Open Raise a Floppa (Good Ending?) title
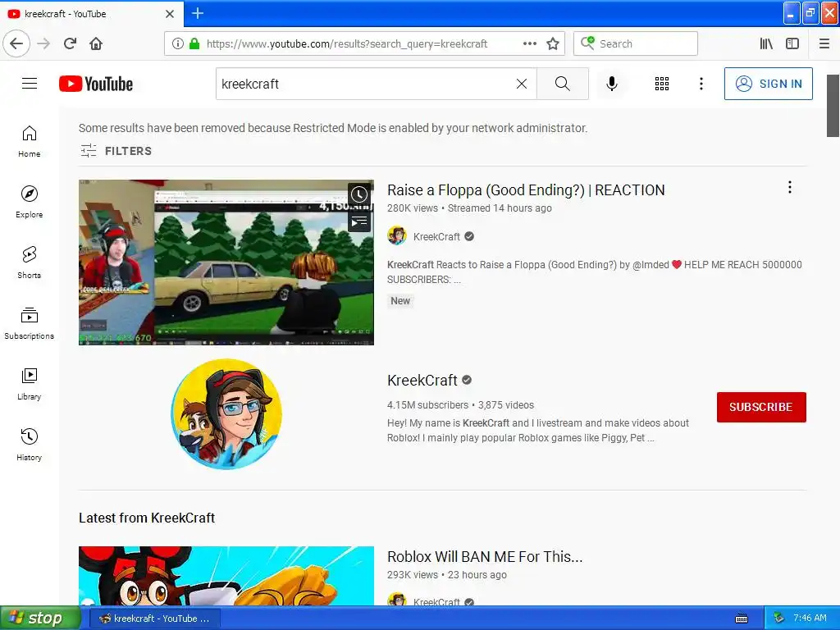Viewport: 840px width, 630px height. [x=526, y=190]
